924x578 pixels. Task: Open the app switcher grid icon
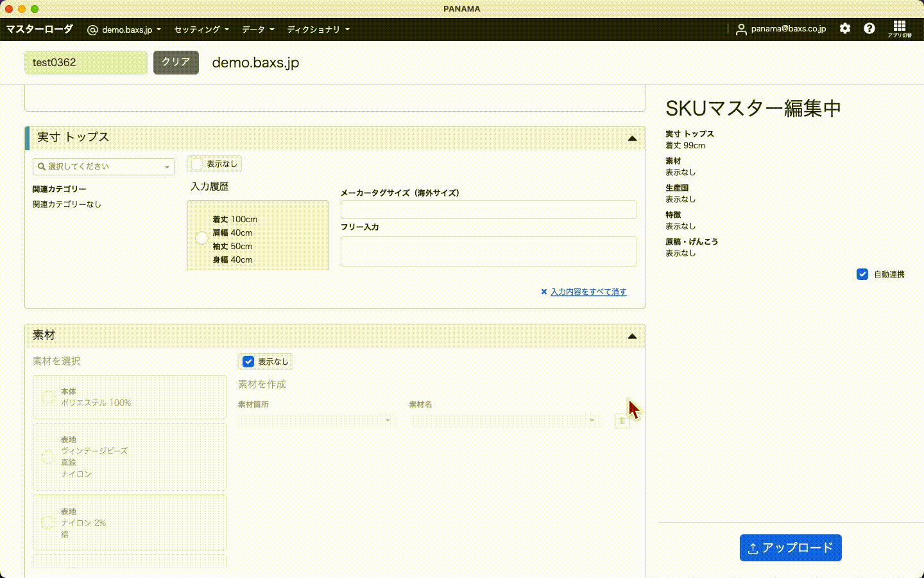(x=900, y=27)
